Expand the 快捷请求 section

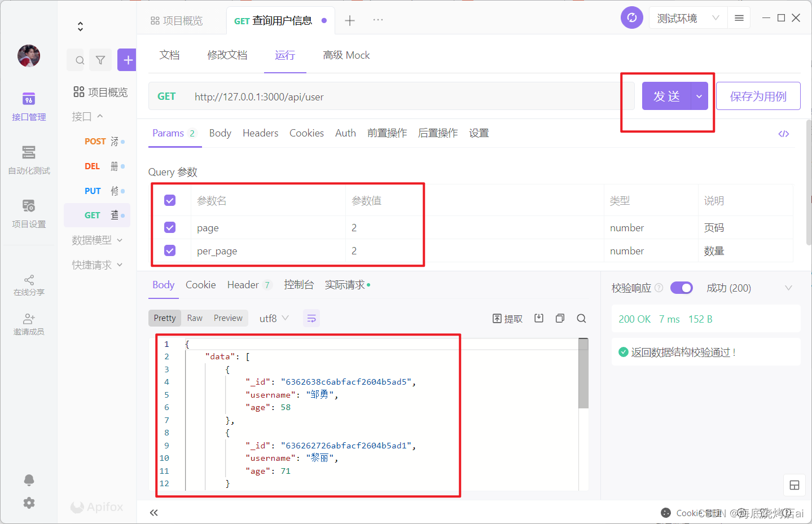pyautogui.click(x=97, y=265)
